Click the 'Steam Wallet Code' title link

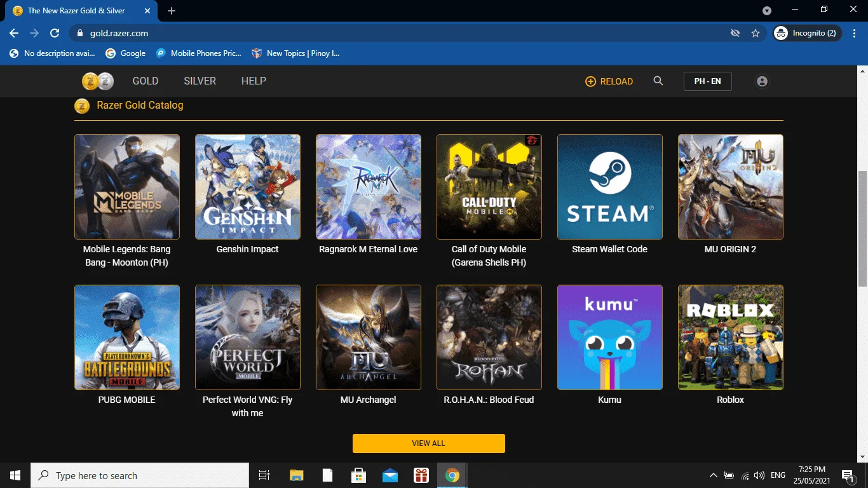pyautogui.click(x=610, y=249)
